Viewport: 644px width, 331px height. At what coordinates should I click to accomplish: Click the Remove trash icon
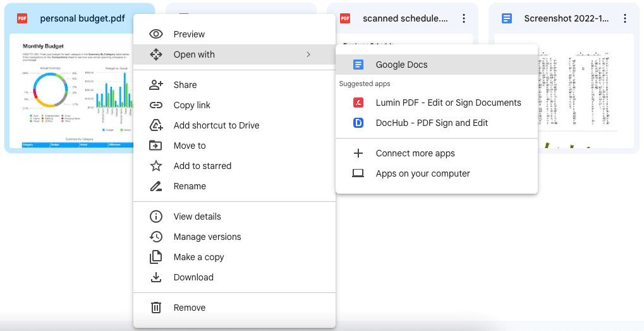tap(156, 308)
